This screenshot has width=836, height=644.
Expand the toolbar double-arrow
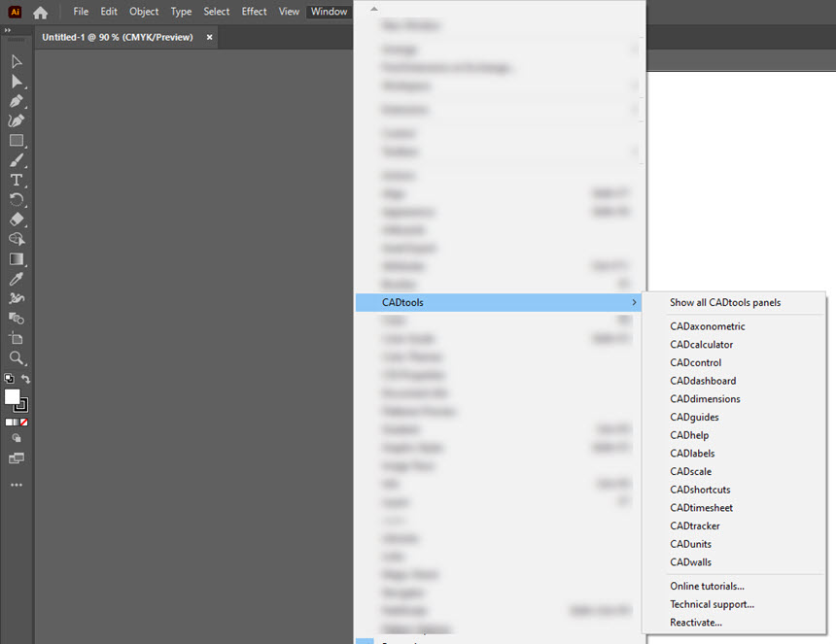(8, 30)
